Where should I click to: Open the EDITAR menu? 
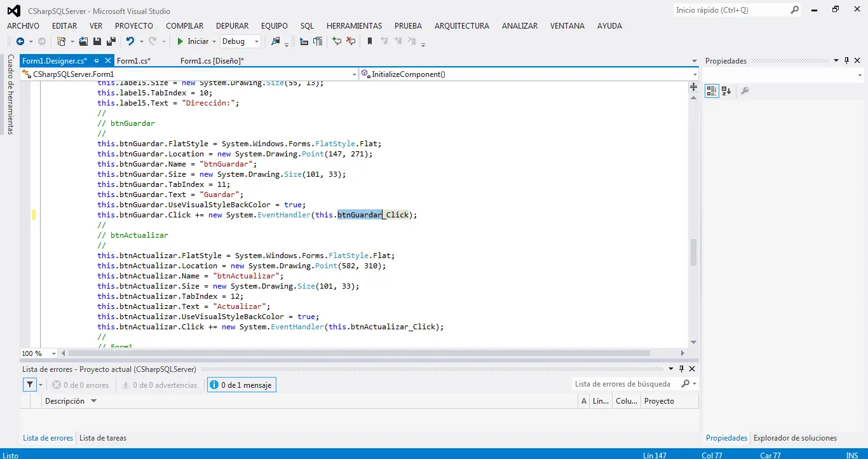[x=64, y=26]
